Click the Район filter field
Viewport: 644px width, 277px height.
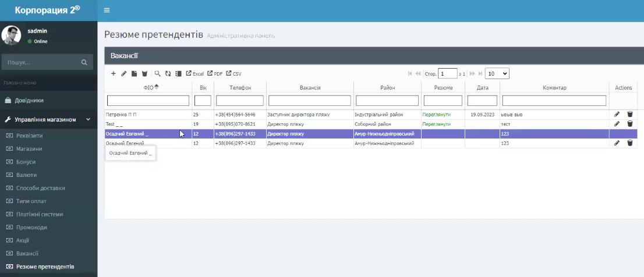[387, 101]
